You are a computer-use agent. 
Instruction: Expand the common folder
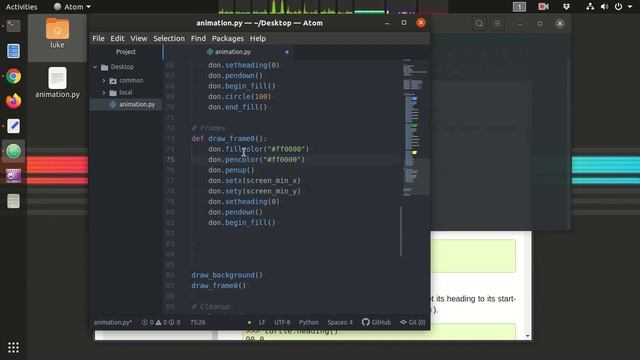[104, 80]
